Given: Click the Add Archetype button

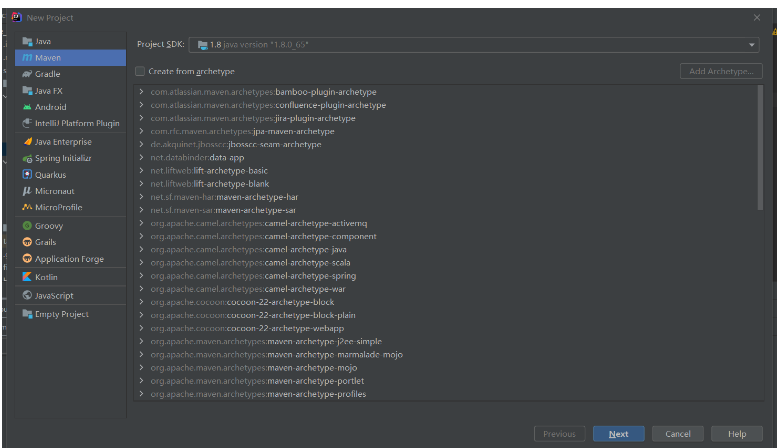Looking at the screenshot, I should 721,71.
